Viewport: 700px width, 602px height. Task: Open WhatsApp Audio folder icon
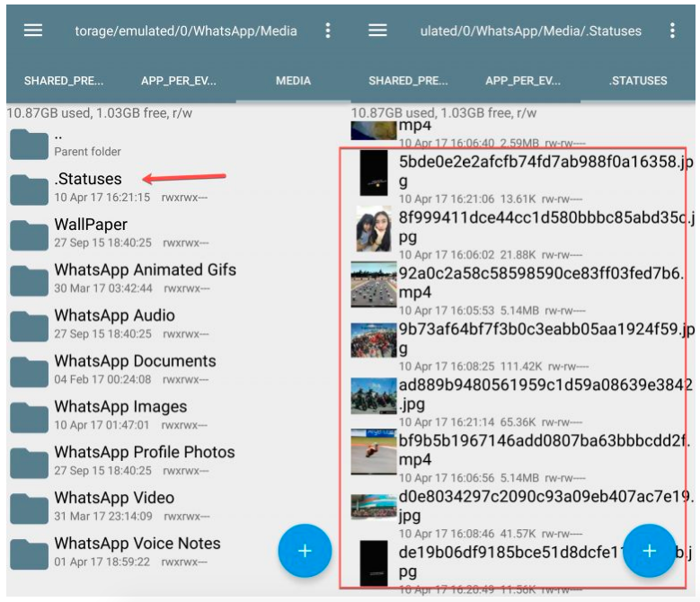pyautogui.click(x=29, y=326)
